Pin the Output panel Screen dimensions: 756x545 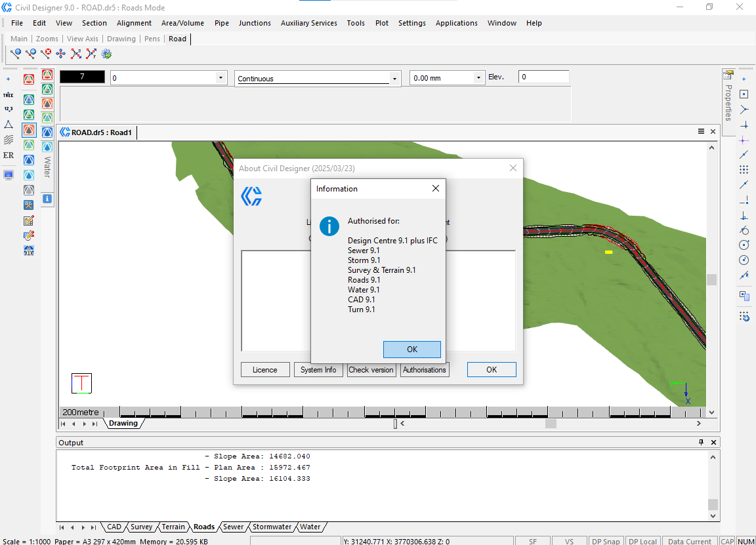pyautogui.click(x=701, y=442)
